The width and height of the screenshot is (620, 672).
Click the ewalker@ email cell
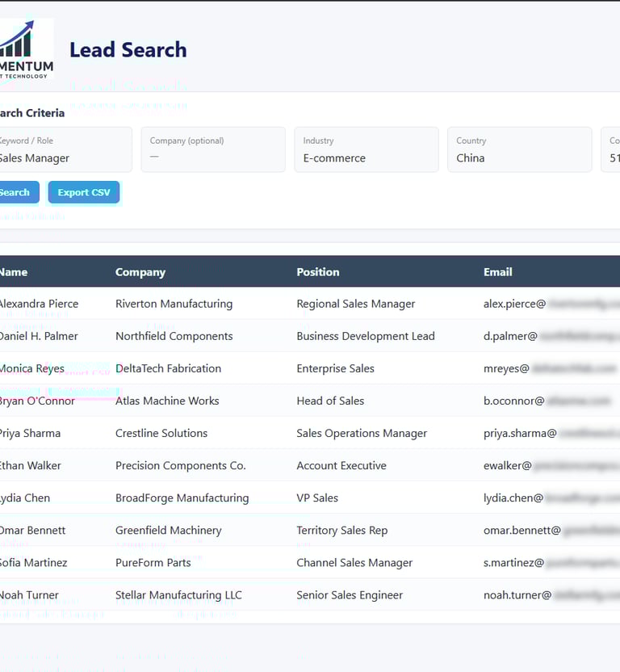[x=551, y=465]
